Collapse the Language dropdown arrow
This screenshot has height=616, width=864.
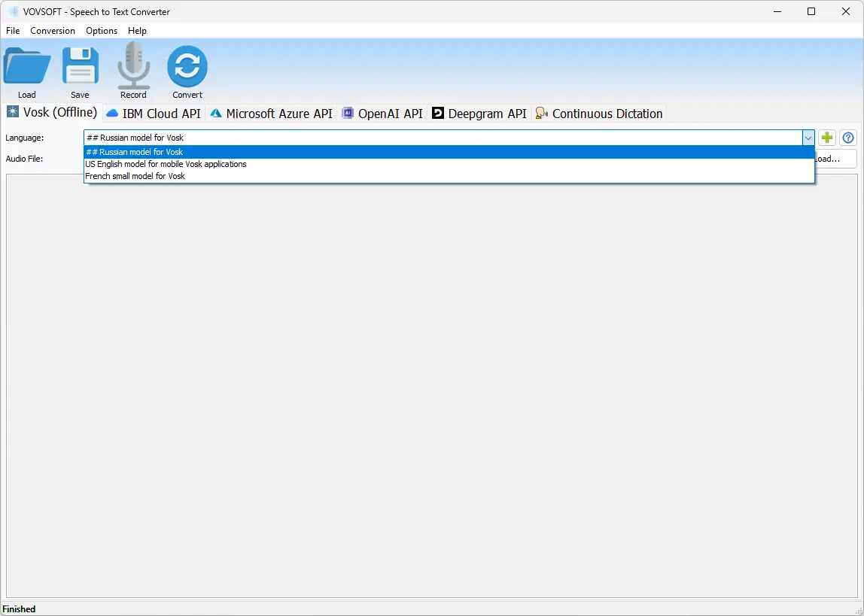coord(808,138)
